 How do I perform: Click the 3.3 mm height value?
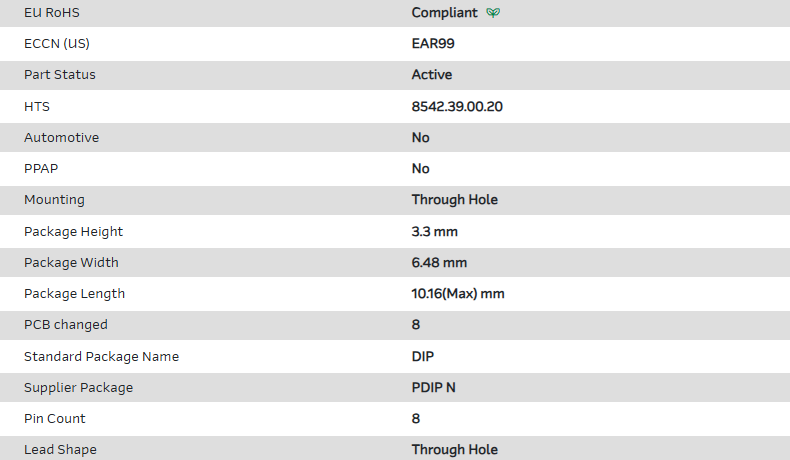(434, 232)
